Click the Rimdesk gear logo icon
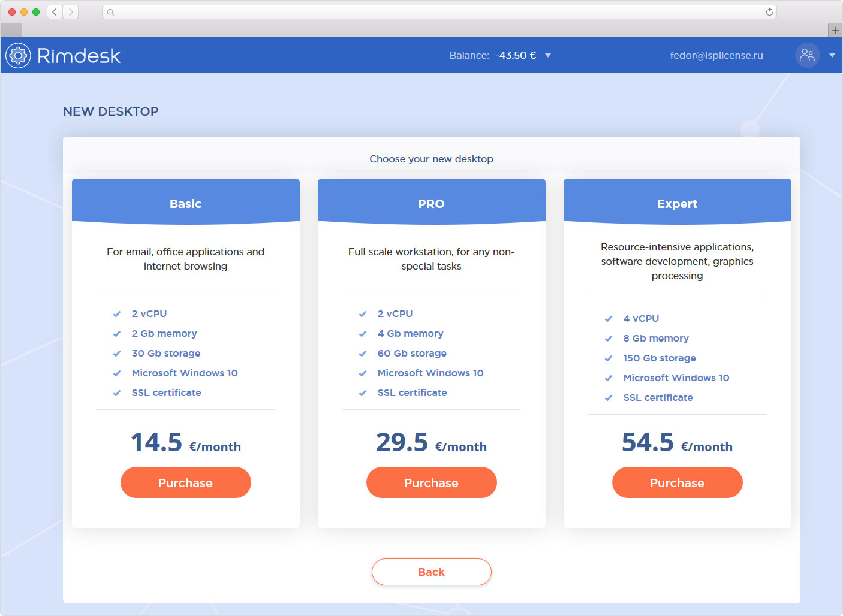843x616 pixels. (18, 56)
